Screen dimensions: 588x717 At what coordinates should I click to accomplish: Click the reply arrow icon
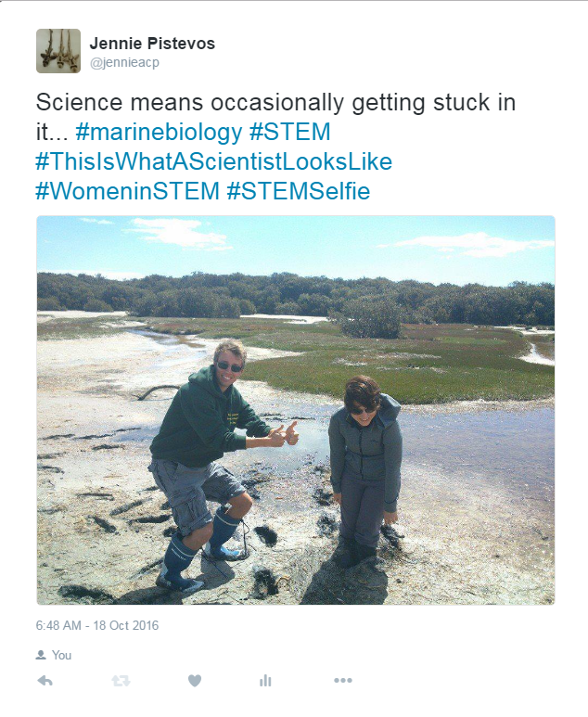point(45,681)
